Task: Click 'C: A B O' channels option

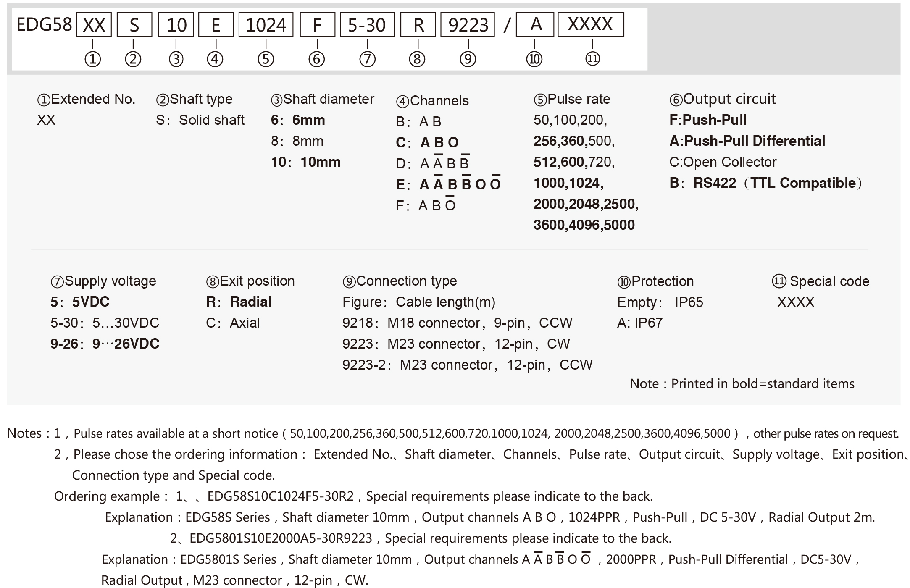Action: pyautogui.click(x=427, y=143)
